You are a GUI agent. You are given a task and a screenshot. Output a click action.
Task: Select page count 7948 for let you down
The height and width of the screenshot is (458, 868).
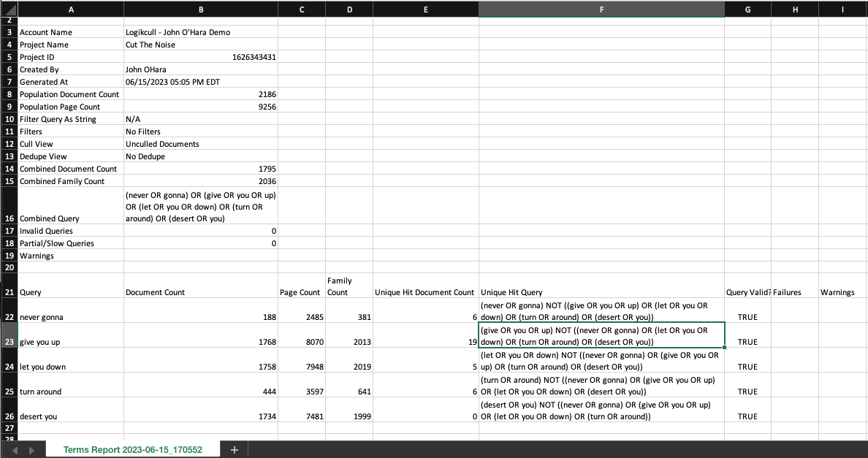tap(302, 361)
